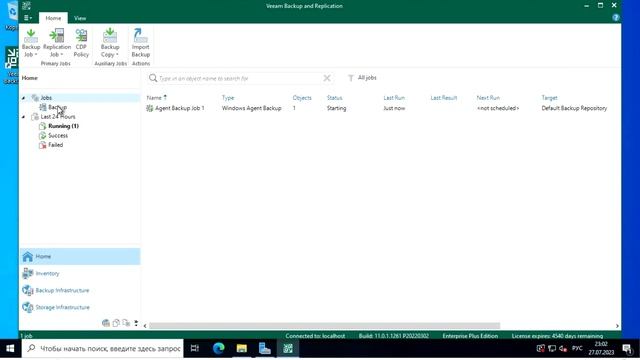Open File Explorer from the taskbar

click(242, 349)
